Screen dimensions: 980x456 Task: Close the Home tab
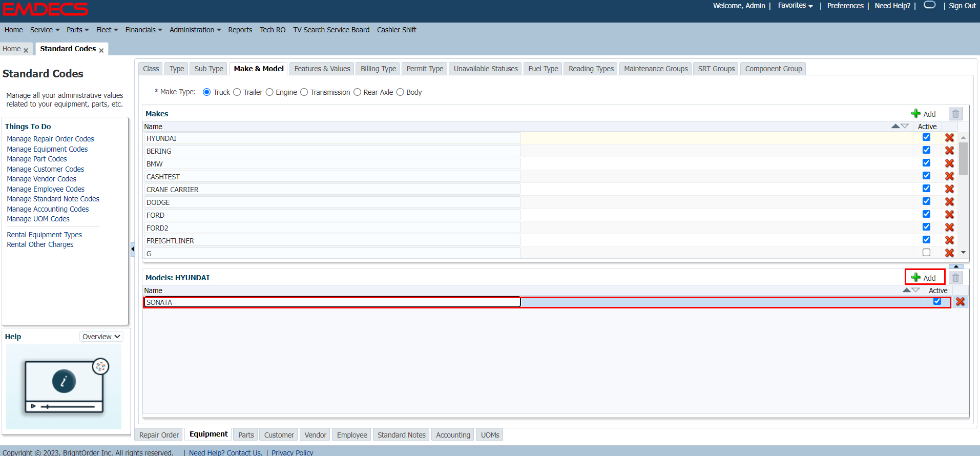[x=26, y=50]
